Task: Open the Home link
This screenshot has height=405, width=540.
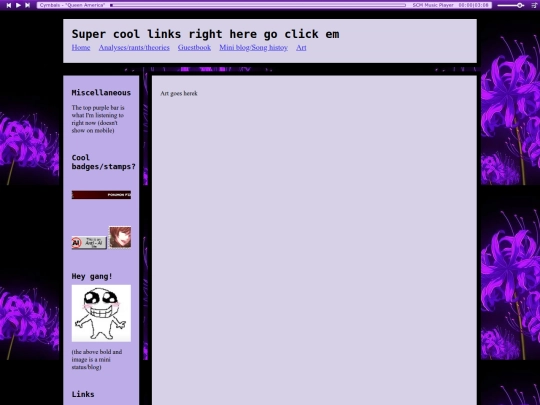Action: [81, 48]
